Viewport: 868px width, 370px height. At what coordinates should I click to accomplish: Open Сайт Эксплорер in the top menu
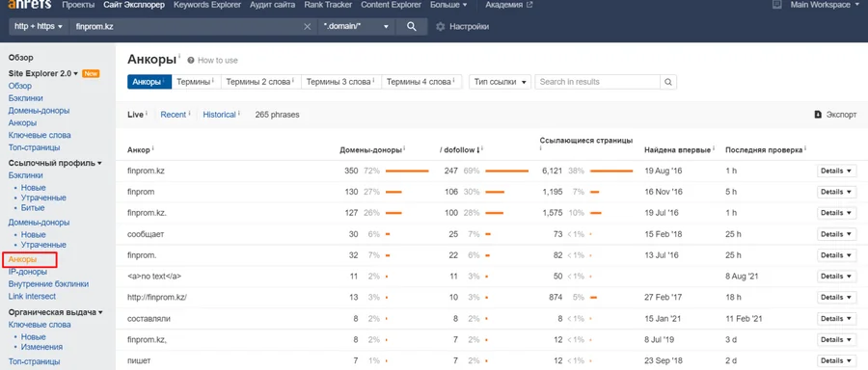[133, 5]
